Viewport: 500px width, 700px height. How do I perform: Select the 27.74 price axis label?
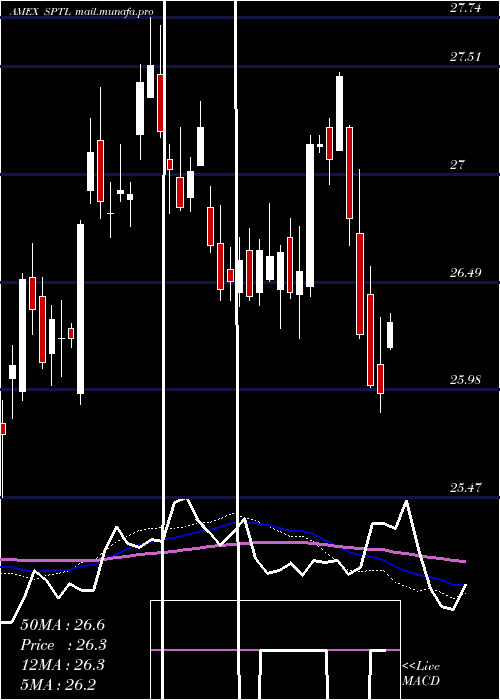click(x=466, y=7)
